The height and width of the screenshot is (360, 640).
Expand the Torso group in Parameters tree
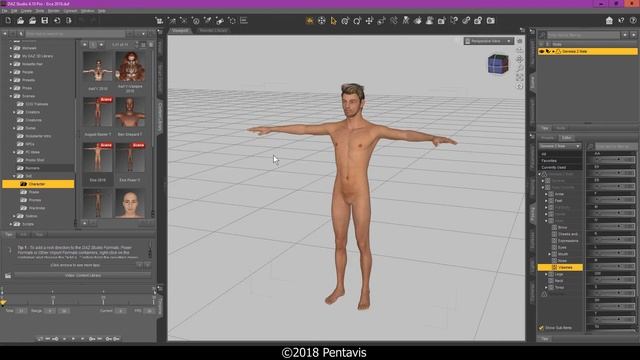click(x=547, y=287)
